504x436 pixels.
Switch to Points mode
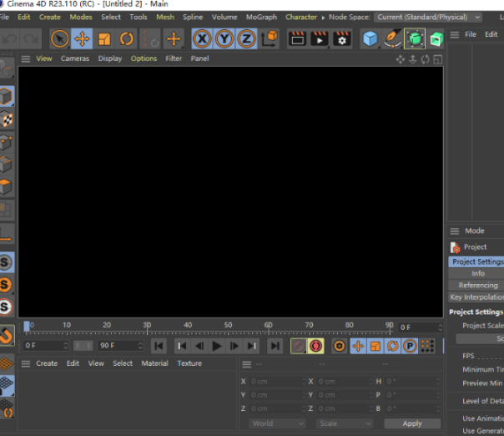7,142
